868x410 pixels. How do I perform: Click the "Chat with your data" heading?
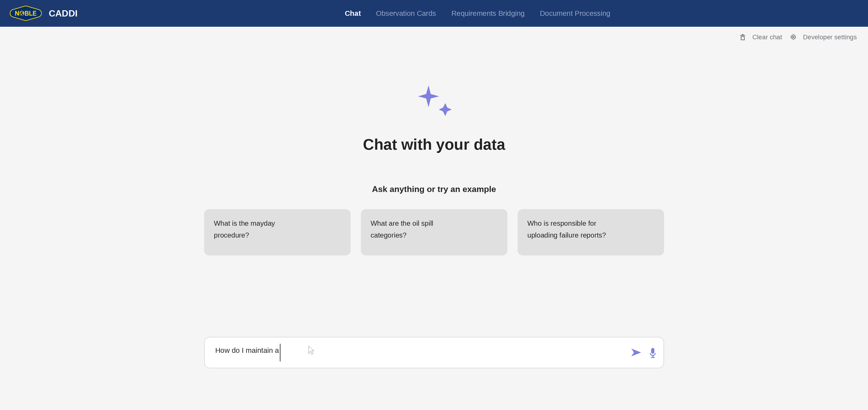tap(434, 145)
